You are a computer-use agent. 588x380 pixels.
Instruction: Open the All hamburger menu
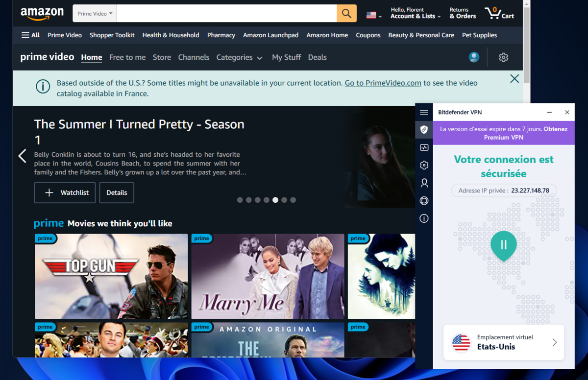pyautogui.click(x=30, y=35)
